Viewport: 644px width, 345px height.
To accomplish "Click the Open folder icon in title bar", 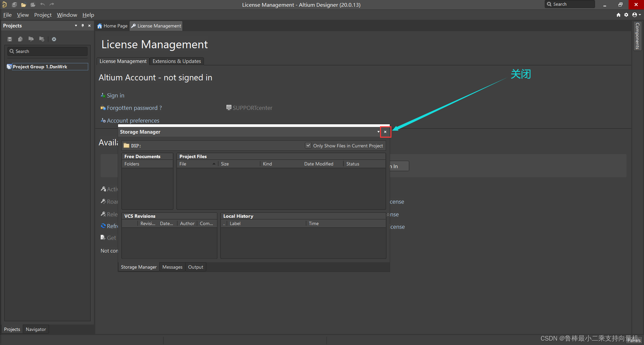I will [x=23, y=5].
